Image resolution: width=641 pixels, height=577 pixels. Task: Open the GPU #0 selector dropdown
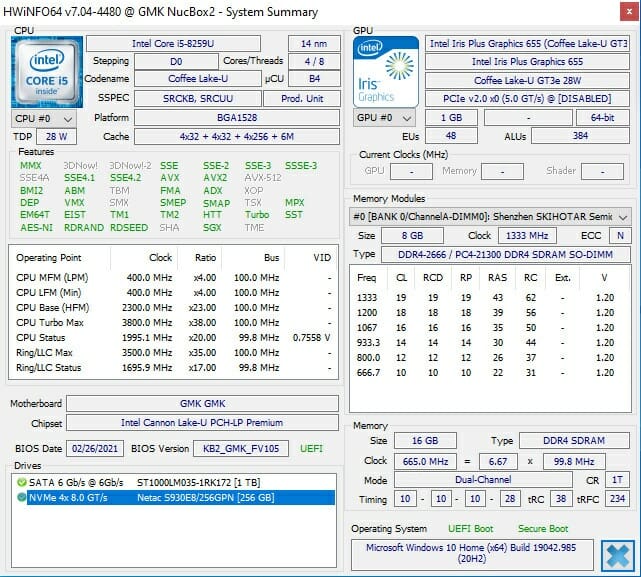coord(384,118)
